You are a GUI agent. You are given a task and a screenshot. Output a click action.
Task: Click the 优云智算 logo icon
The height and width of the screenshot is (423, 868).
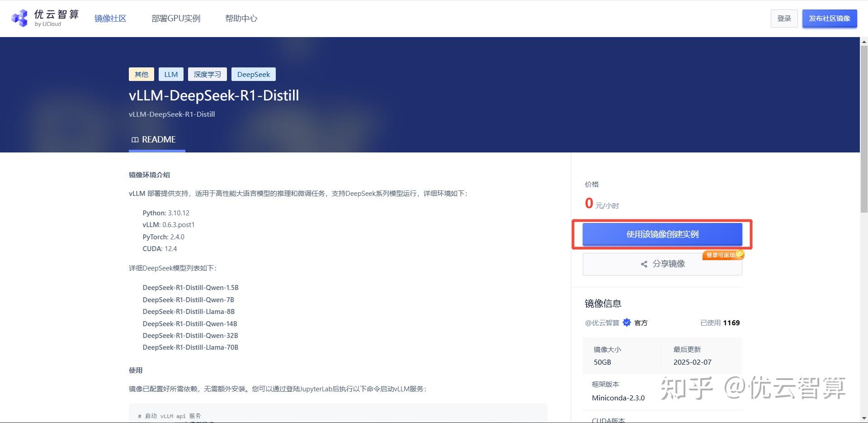pos(19,18)
